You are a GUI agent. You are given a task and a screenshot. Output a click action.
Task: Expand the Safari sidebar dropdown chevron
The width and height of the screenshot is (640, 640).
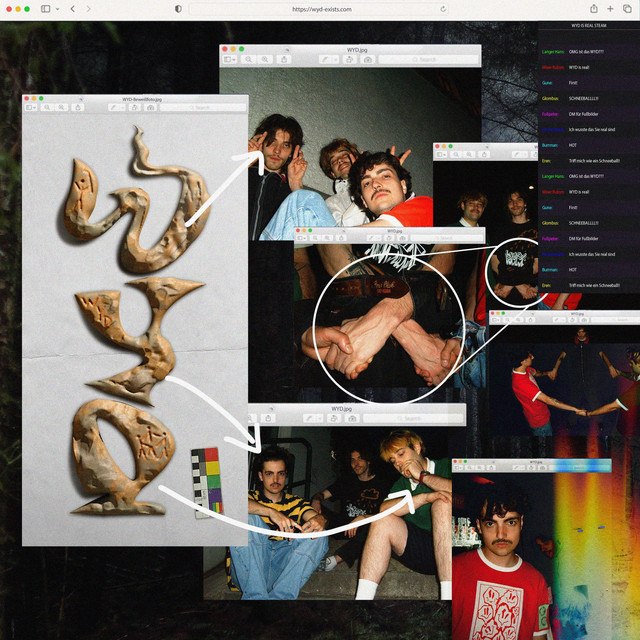click(x=55, y=8)
